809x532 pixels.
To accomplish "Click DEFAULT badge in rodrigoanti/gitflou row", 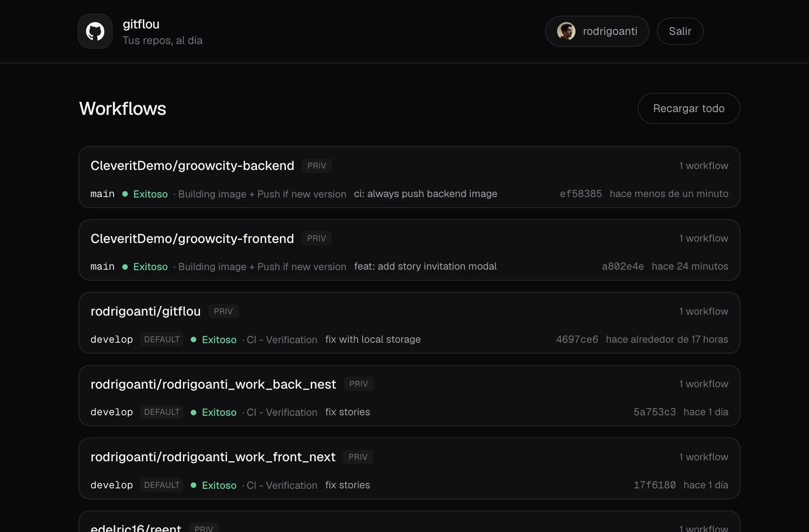I will 162,340.
